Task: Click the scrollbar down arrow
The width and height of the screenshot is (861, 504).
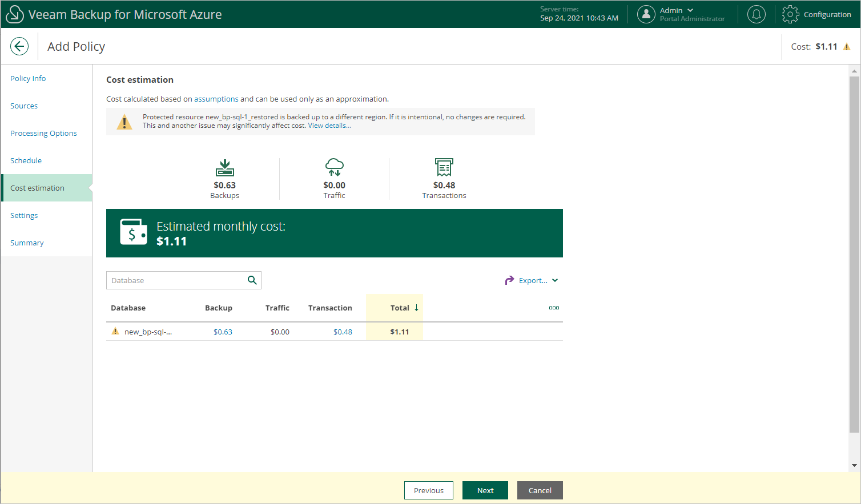Action: [x=854, y=466]
